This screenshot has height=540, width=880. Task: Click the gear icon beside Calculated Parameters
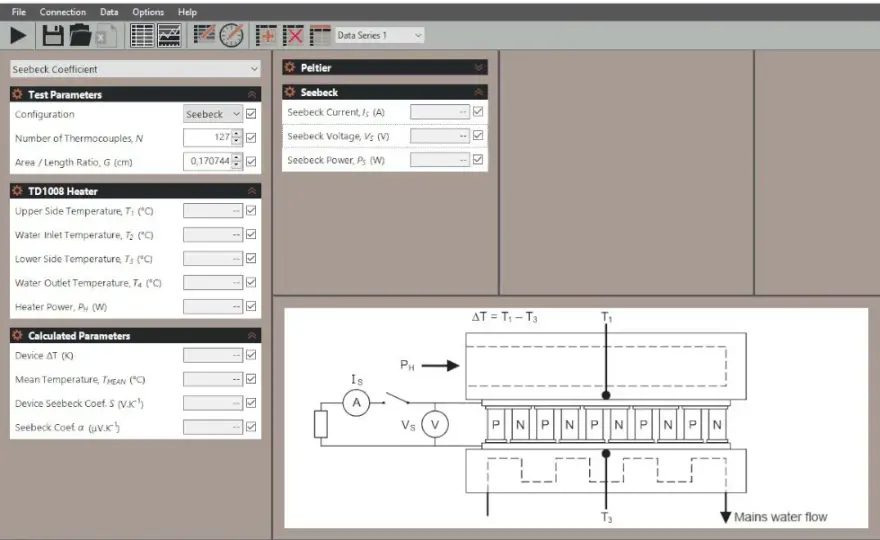tap(17, 335)
